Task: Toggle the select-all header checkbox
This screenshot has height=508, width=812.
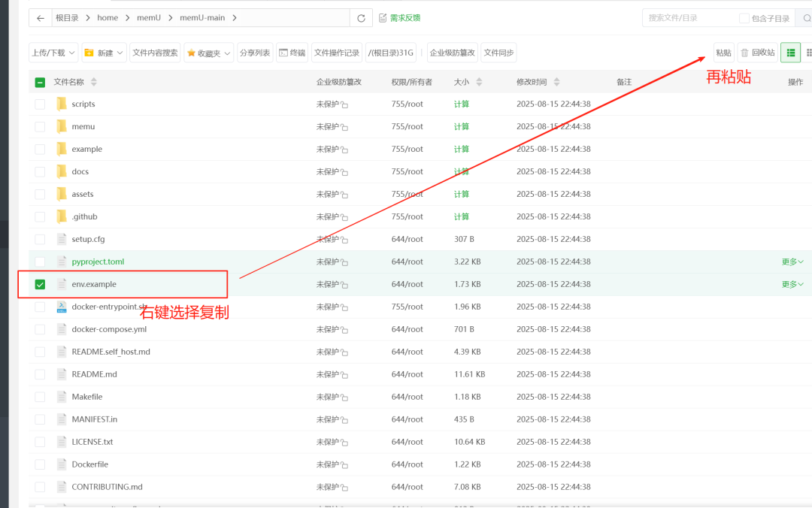Action: [x=40, y=82]
